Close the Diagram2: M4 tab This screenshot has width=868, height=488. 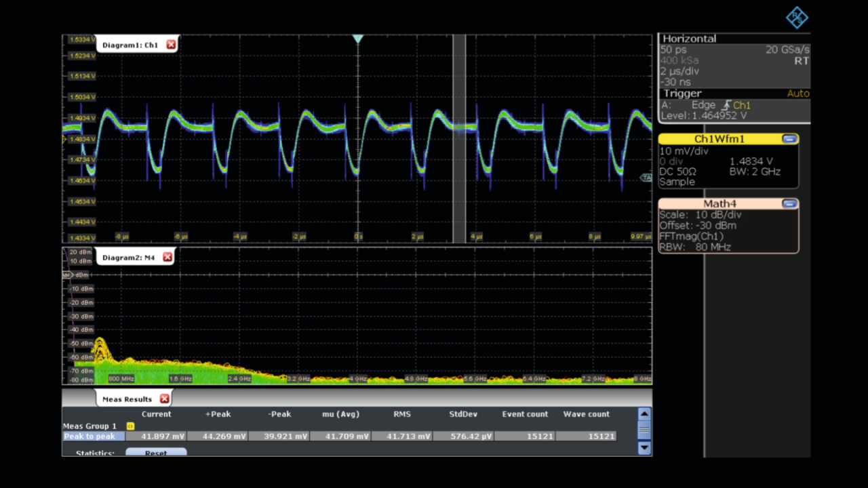[167, 257]
